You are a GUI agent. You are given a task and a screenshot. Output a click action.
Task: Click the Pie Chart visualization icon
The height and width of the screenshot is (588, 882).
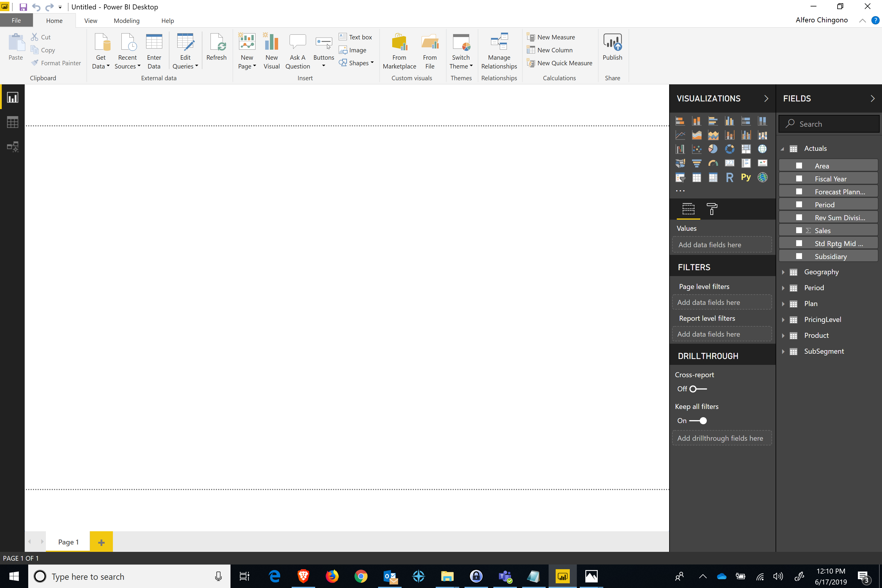point(713,149)
